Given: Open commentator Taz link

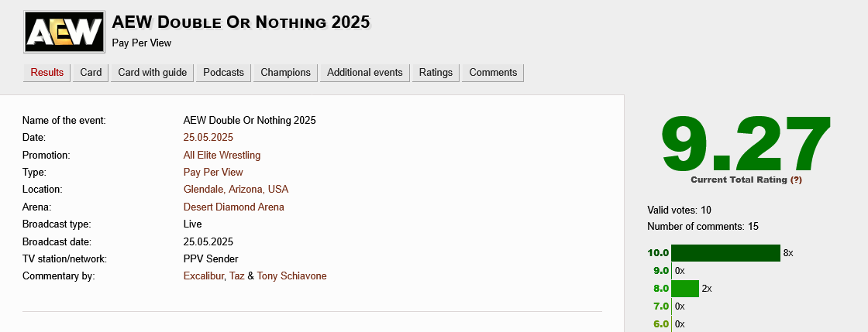Looking at the screenshot, I should coord(236,276).
